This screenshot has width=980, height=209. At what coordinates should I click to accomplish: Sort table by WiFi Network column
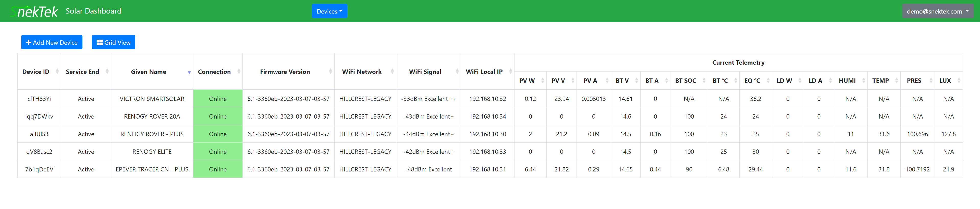pyautogui.click(x=365, y=72)
